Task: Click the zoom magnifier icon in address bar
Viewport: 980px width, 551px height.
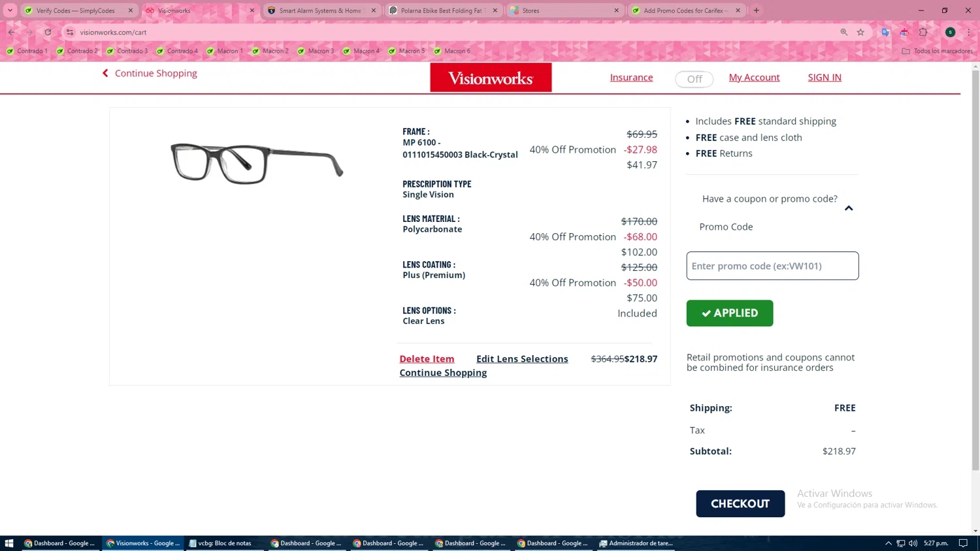Action: pos(843,32)
